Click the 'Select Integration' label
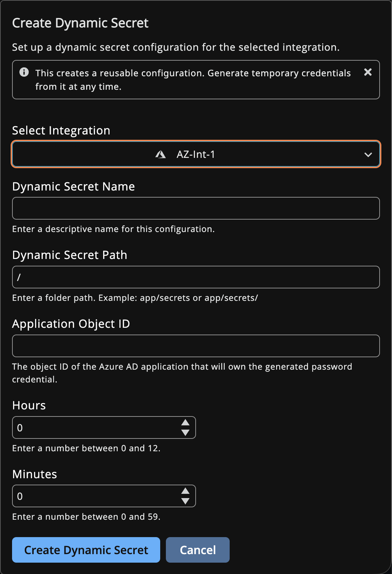392x574 pixels. pos(61,131)
